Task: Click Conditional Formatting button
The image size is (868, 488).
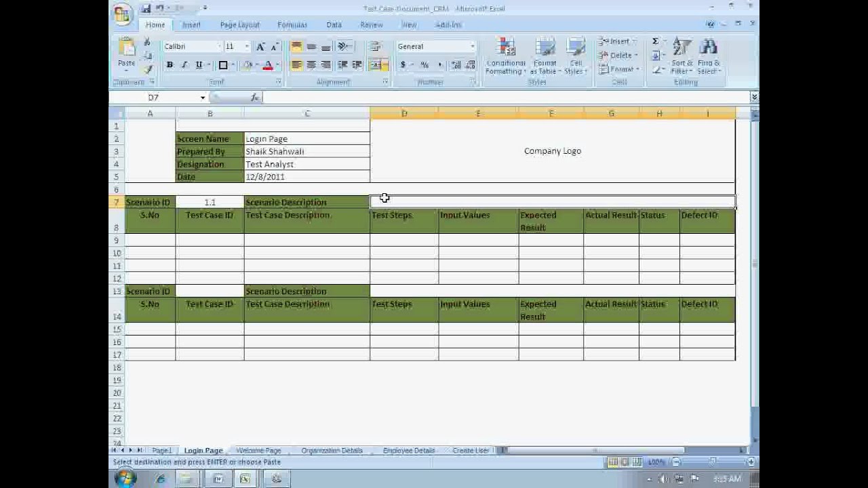Action: [x=505, y=57]
